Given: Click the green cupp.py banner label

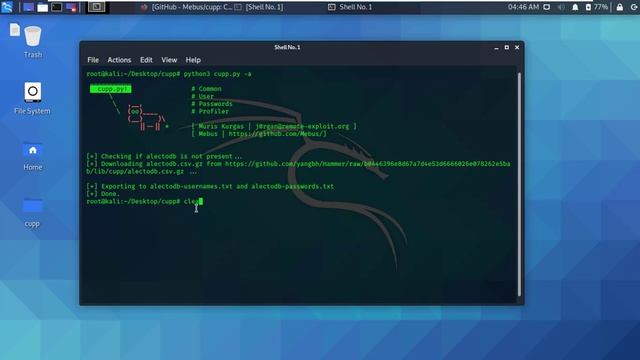Looking at the screenshot, I should [111, 89].
